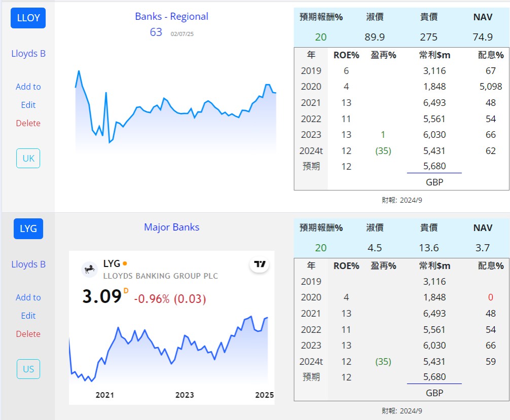Click Delete in the LYG card
Screen dimensions: 510x420
coord(28,334)
